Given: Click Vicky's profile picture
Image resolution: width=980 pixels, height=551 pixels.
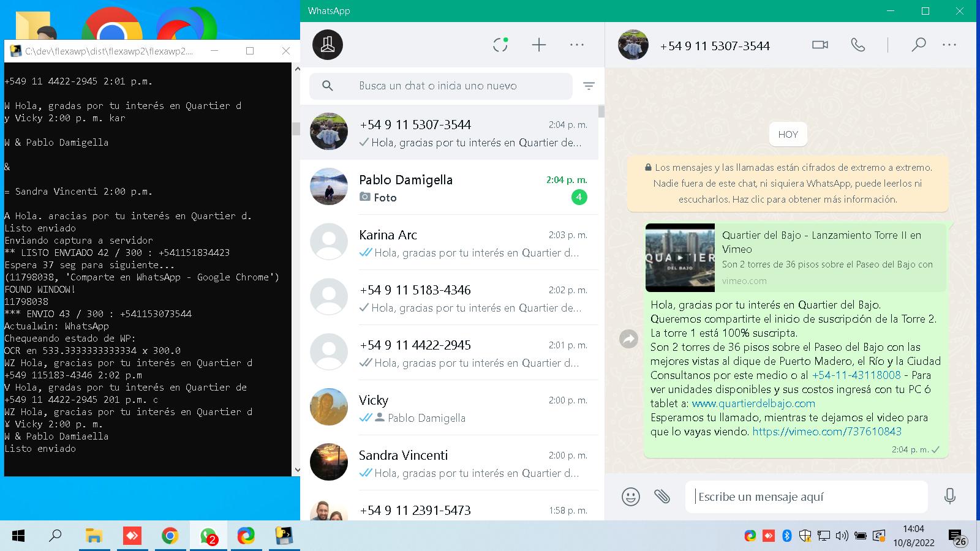Looking at the screenshot, I should click(x=329, y=407).
